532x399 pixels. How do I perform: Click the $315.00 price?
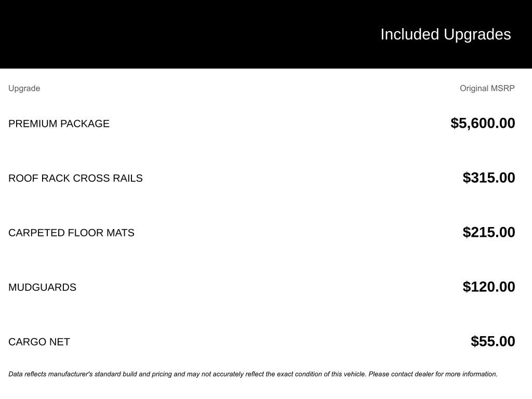[x=489, y=178]
